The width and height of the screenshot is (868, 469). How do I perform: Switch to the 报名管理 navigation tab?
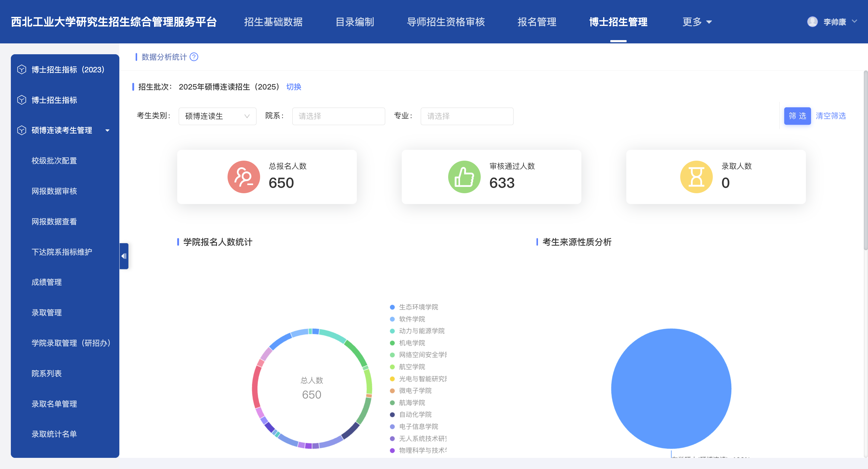point(537,22)
